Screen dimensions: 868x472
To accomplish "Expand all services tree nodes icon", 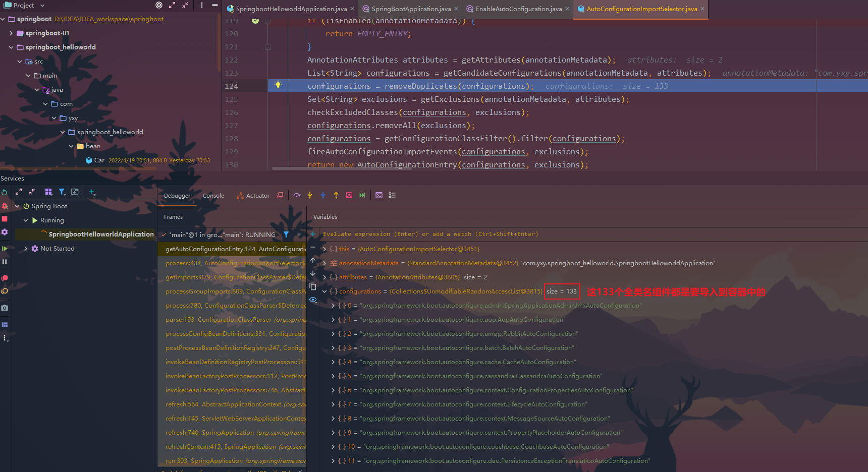I will pyautogui.click(x=19, y=192).
